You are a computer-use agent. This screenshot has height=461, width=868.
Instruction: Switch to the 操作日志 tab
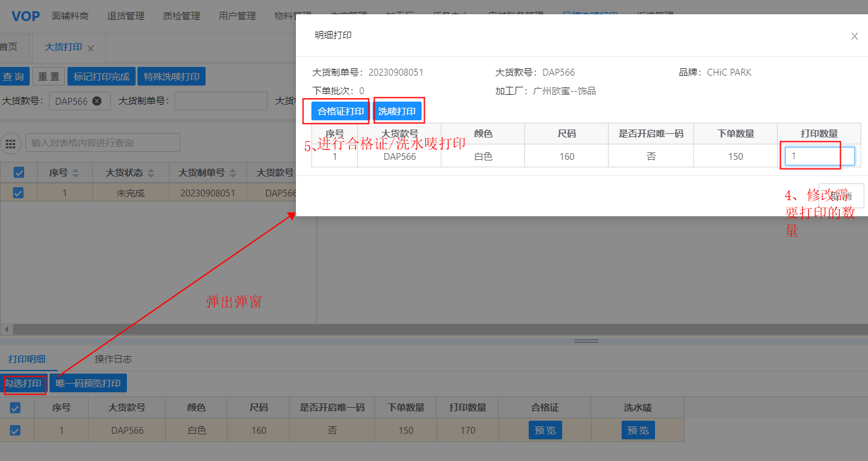tap(113, 359)
